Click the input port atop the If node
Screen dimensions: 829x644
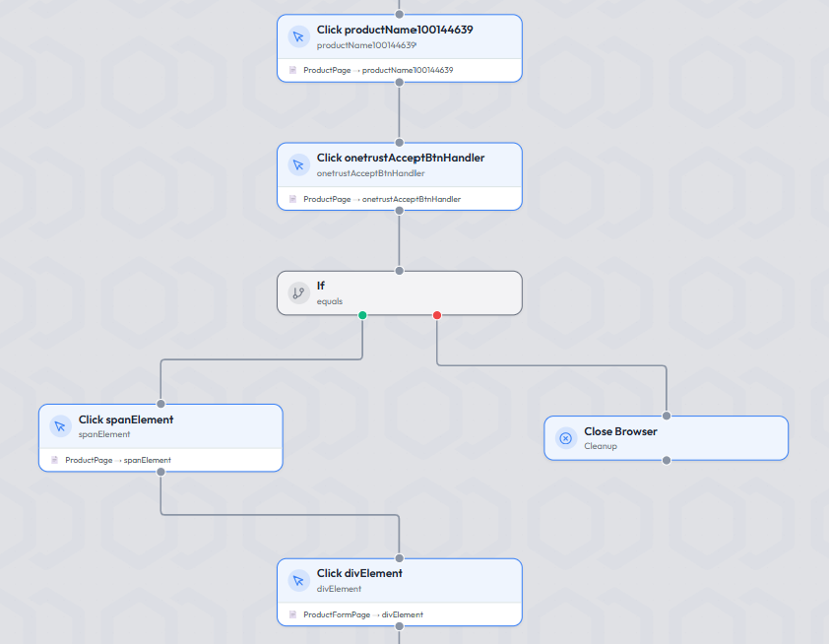(x=399, y=271)
